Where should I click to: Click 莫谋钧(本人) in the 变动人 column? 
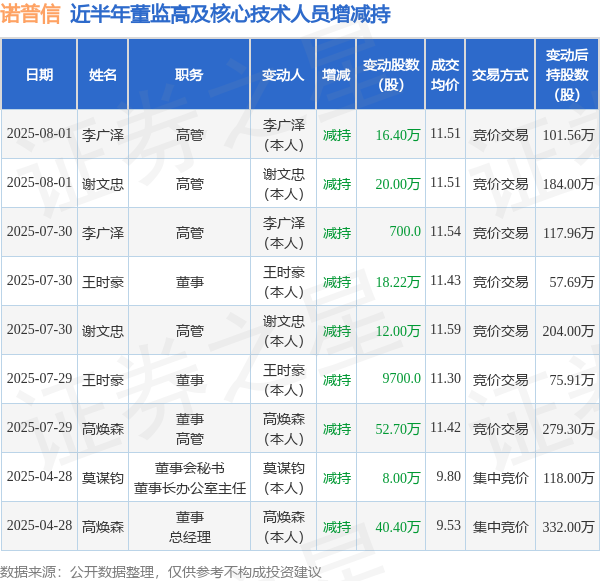[x=284, y=478]
